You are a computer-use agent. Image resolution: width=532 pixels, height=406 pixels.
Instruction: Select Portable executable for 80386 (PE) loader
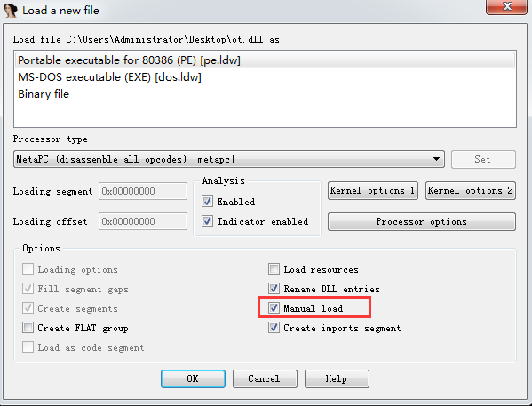coord(266,60)
